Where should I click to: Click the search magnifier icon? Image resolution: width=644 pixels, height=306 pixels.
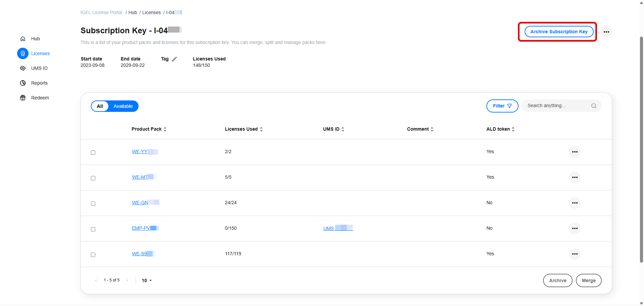click(594, 105)
